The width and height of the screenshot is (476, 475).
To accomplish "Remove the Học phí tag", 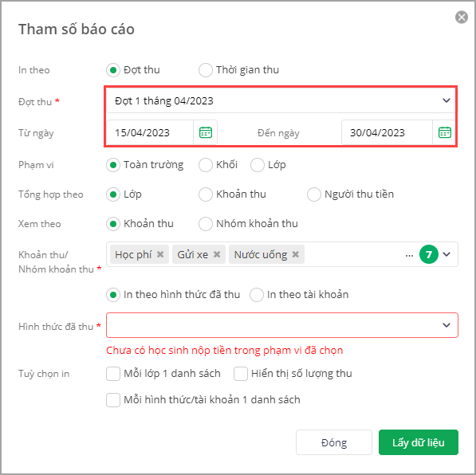I will point(160,254).
